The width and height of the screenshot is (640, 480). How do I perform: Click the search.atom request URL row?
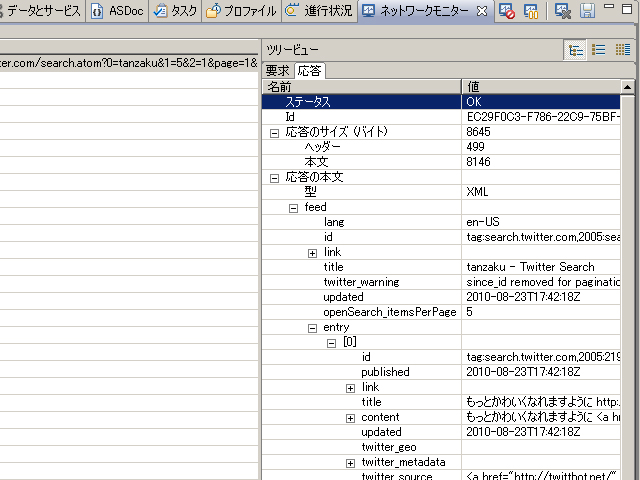129,63
